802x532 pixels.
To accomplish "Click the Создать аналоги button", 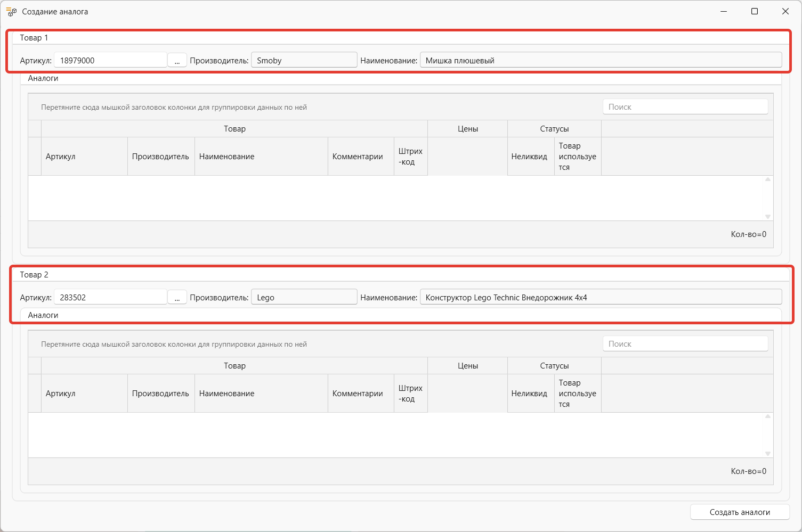I will point(740,512).
